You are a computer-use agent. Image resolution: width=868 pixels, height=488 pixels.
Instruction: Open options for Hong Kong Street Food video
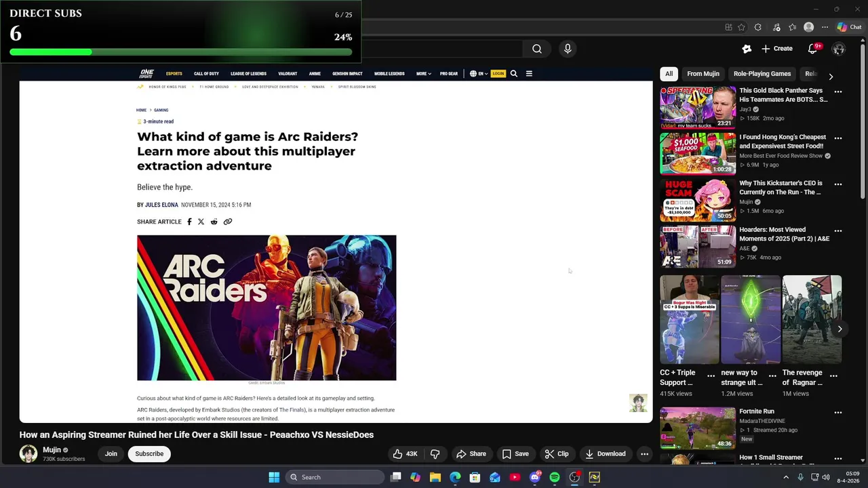click(x=838, y=138)
